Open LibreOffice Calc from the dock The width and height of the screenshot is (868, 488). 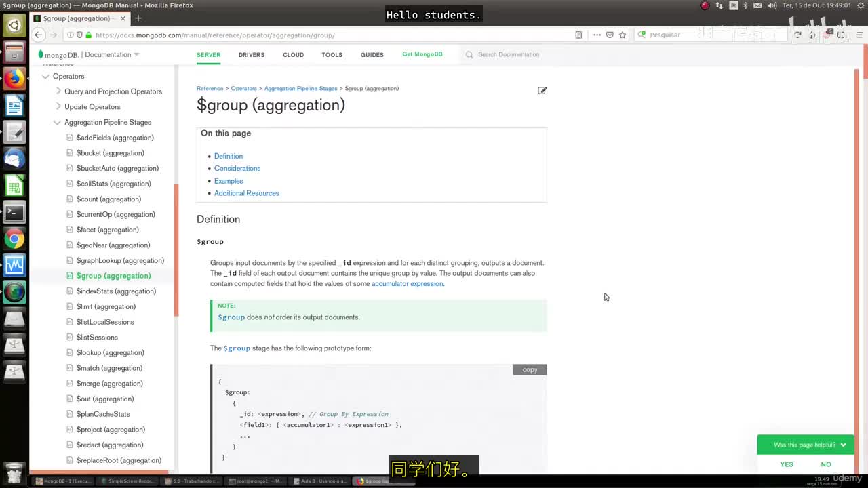(x=14, y=185)
